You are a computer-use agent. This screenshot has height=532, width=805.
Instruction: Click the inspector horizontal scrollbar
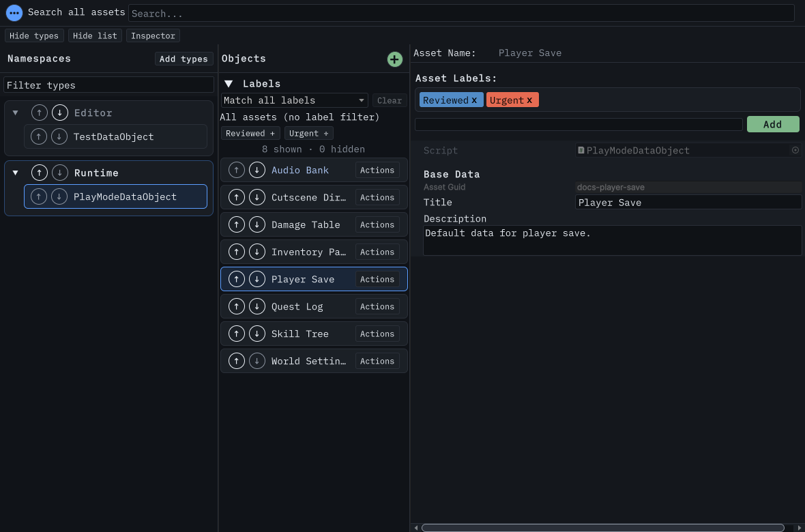click(602, 528)
